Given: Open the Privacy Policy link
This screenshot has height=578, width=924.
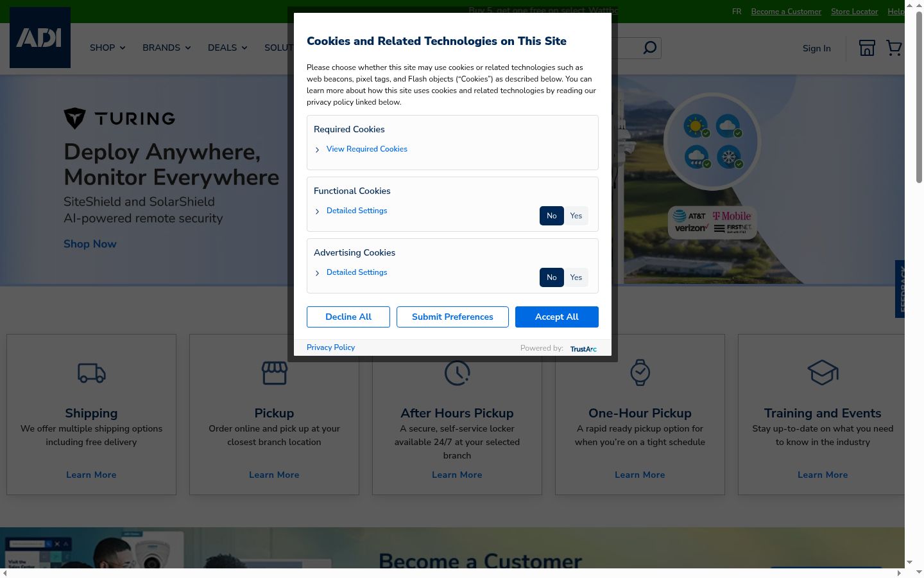Looking at the screenshot, I should point(330,347).
